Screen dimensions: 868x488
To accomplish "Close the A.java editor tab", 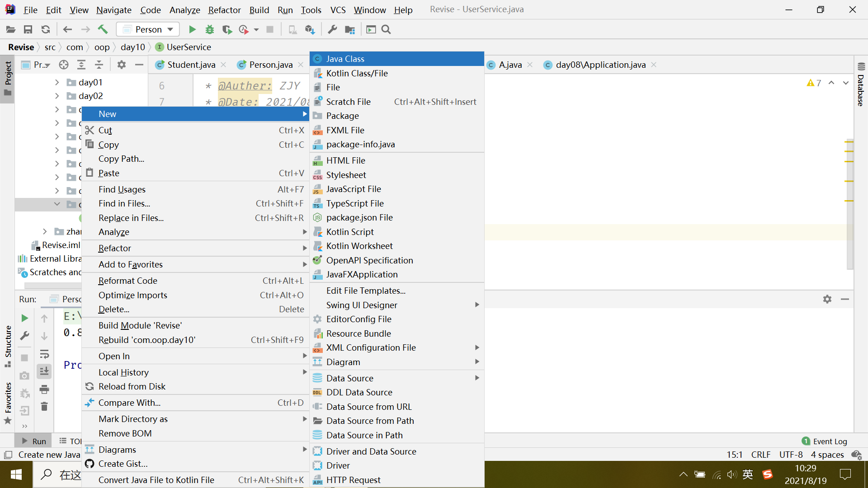I will coord(530,65).
